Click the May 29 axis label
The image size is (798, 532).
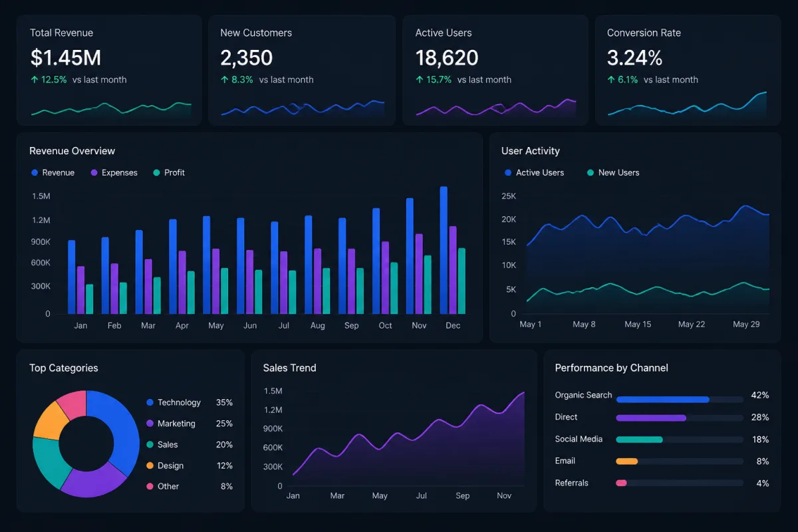(x=746, y=324)
